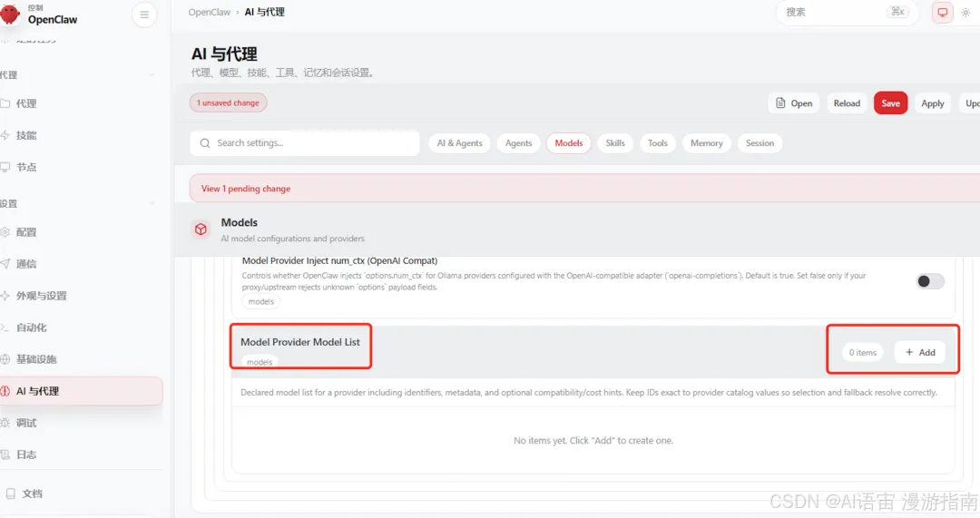Click the Reload button
This screenshot has width=980, height=518.
pyautogui.click(x=847, y=103)
